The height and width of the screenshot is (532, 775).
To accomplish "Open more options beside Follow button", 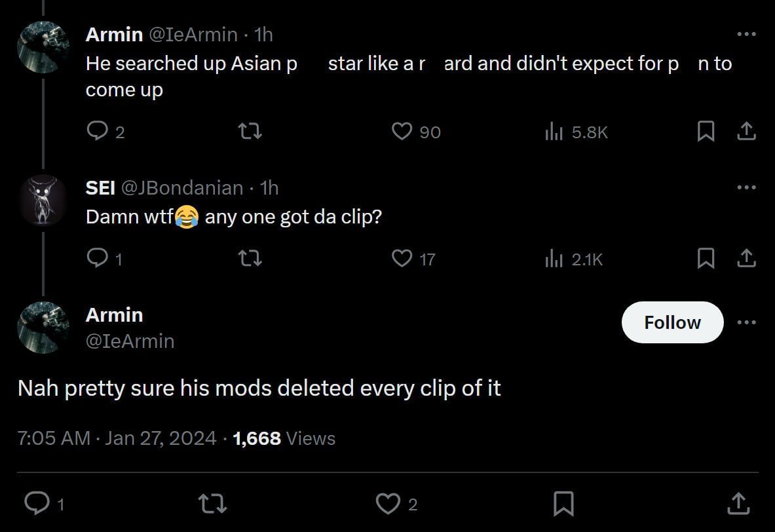I will point(746,322).
